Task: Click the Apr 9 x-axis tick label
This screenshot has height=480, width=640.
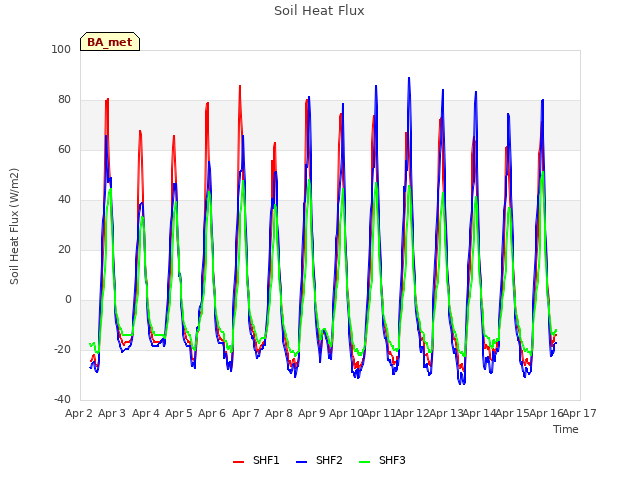Action: pyautogui.click(x=312, y=413)
